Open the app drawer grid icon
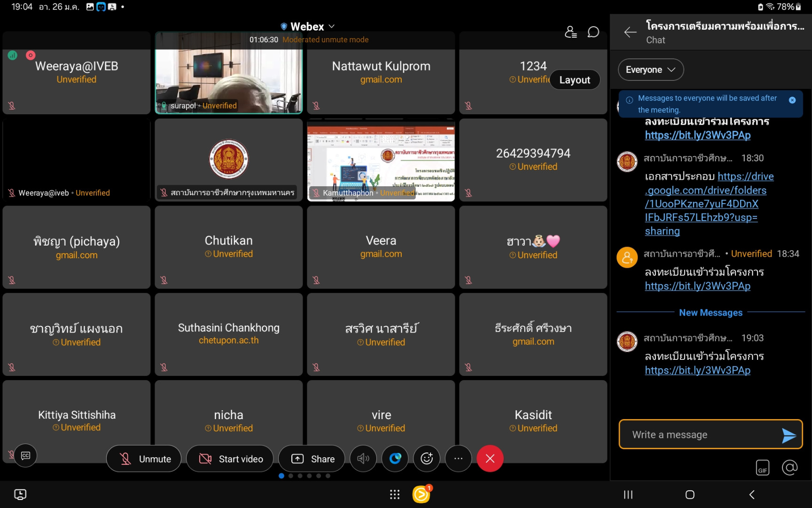 tap(395, 494)
